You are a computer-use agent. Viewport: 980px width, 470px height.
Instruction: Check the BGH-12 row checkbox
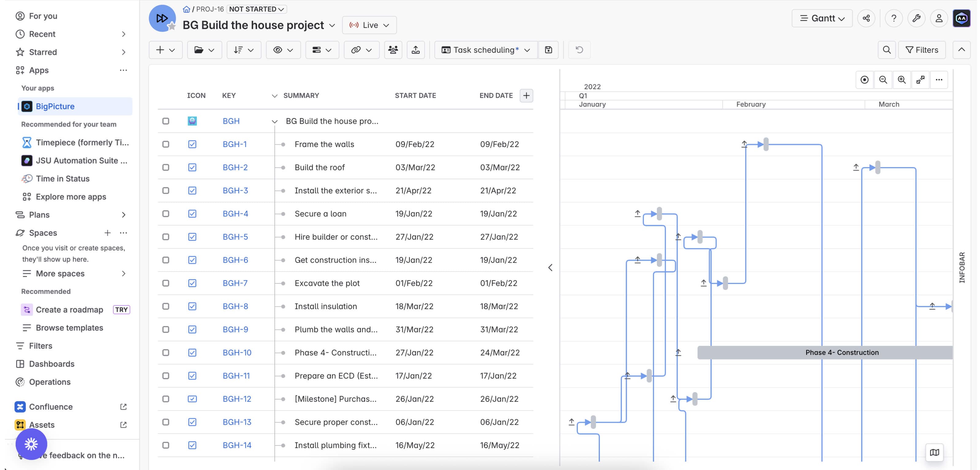(x=165, y=399)
